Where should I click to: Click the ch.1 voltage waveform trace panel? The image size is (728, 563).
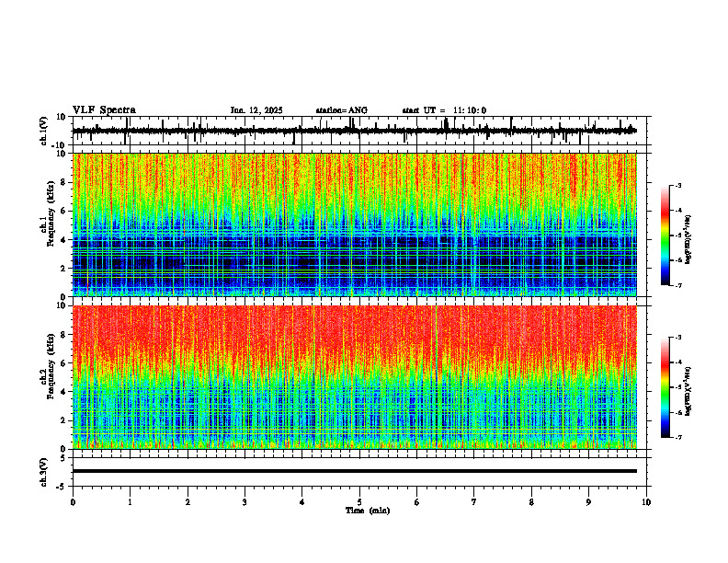point(361,131)
